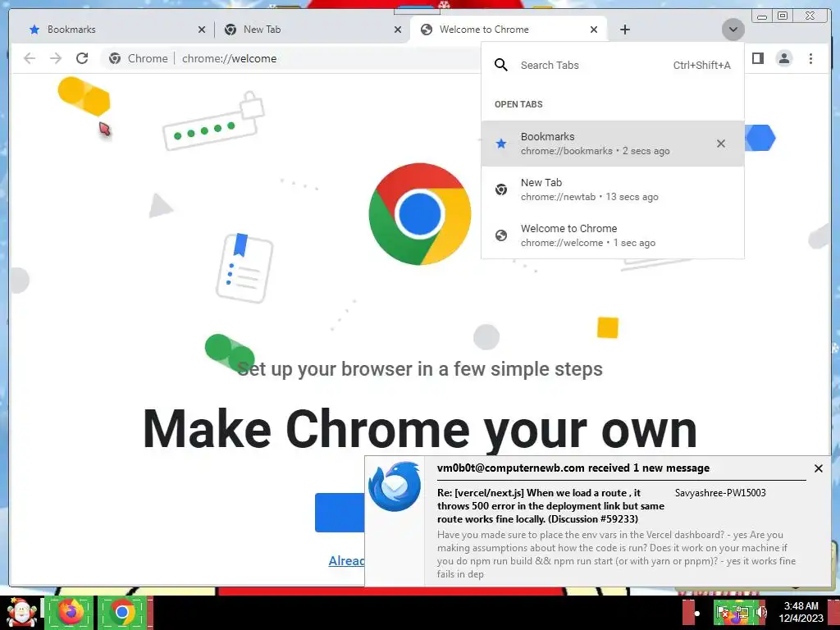Click the Chrome taskbar button
This screenshot has height=630, width=840.
(x=123, y=612)
